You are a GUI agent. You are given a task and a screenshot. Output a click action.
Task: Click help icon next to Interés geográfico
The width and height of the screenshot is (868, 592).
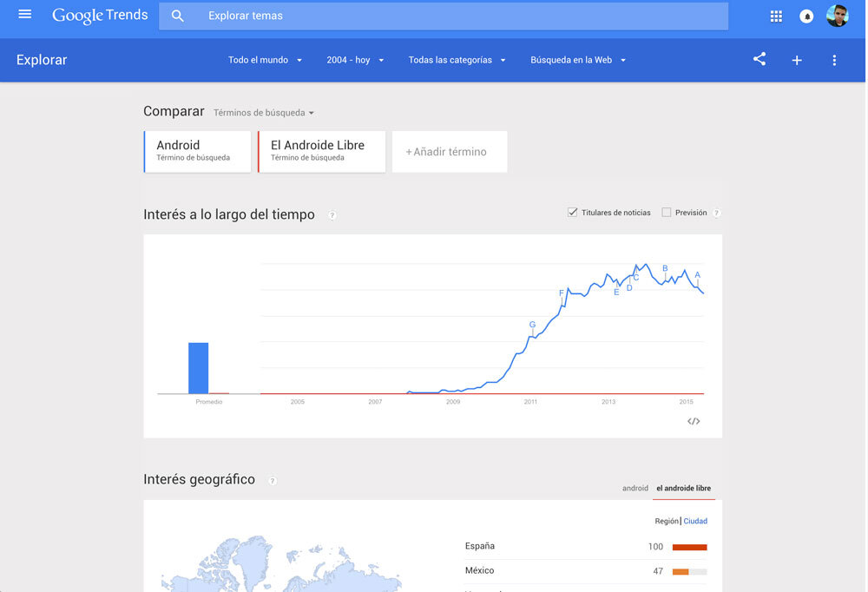point(273,481)
